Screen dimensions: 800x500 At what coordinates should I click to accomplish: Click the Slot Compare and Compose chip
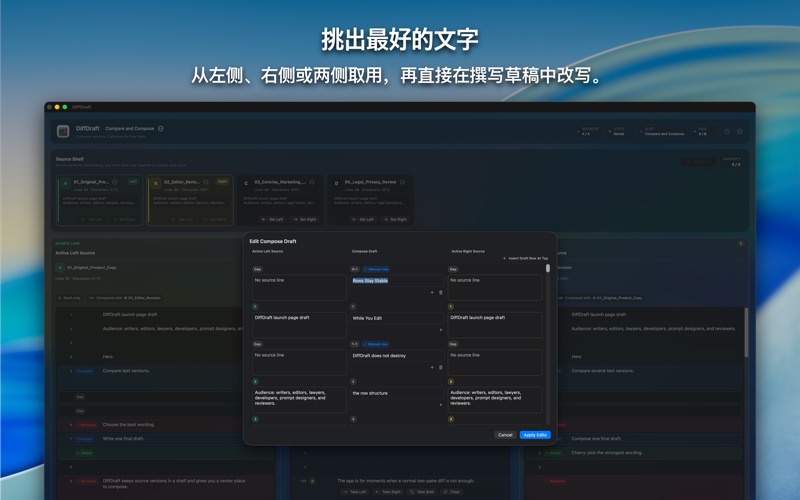(662, 132)
